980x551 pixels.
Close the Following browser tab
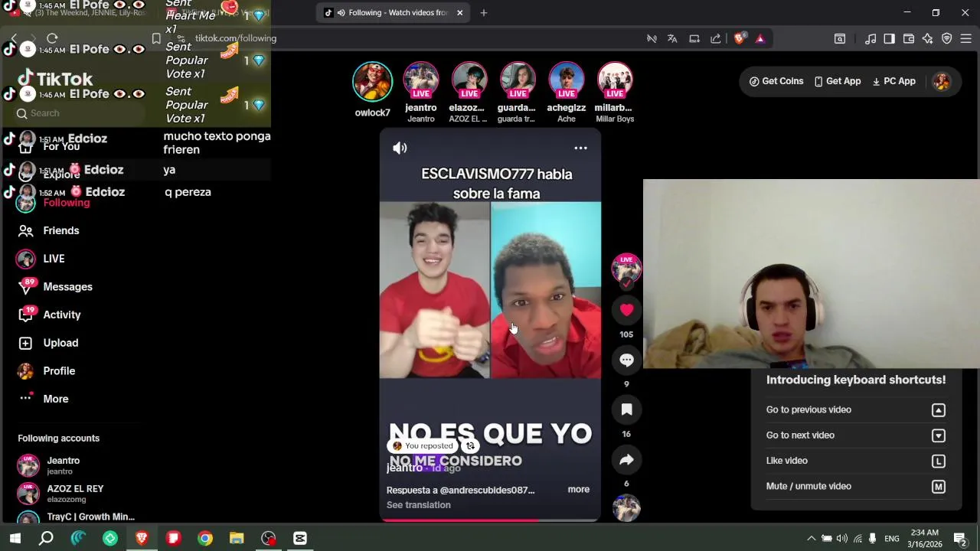tap(459, 13)
